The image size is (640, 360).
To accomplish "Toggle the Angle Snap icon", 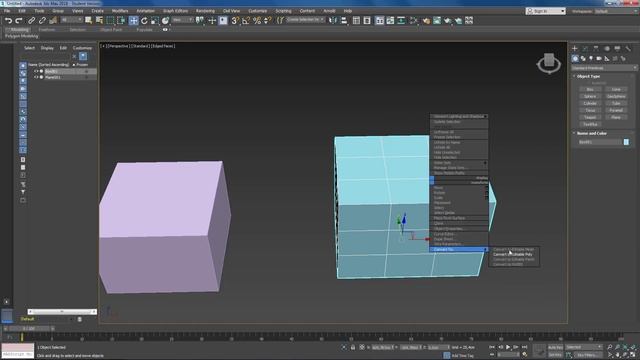I will coord(246,20).
